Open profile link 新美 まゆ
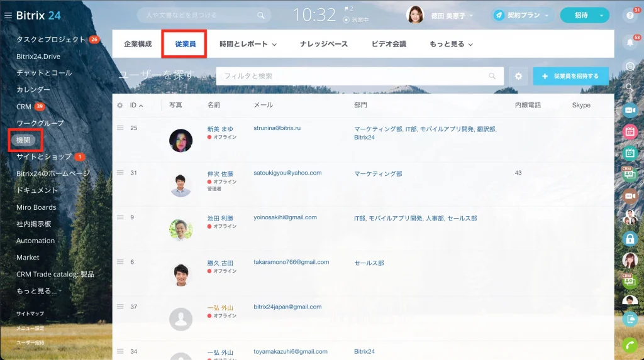Image resolution: width=644 pixels, height=360 pixels. point(220,129)
